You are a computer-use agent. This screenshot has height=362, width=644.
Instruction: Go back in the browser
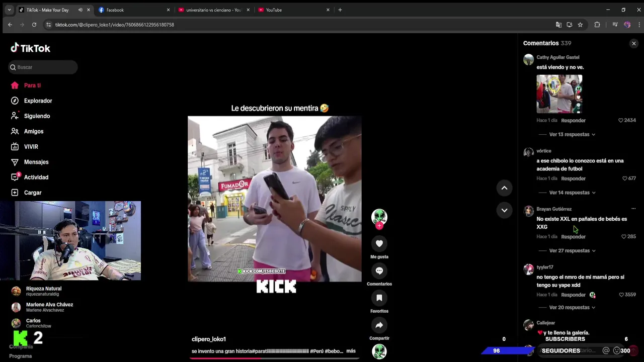tap(10, 25)
